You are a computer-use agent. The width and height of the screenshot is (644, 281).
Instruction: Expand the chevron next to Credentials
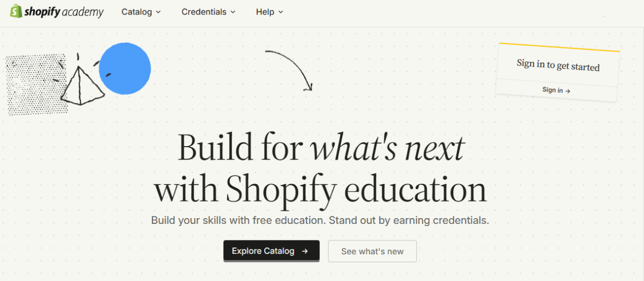[232, 12]
